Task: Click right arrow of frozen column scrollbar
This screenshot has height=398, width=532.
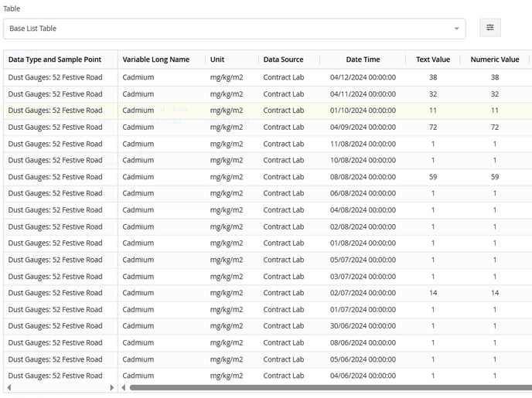Action: point(112,387)
